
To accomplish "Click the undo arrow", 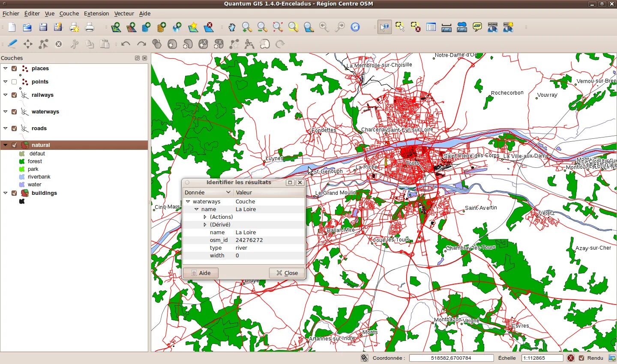I will click(x=126, y=44).
